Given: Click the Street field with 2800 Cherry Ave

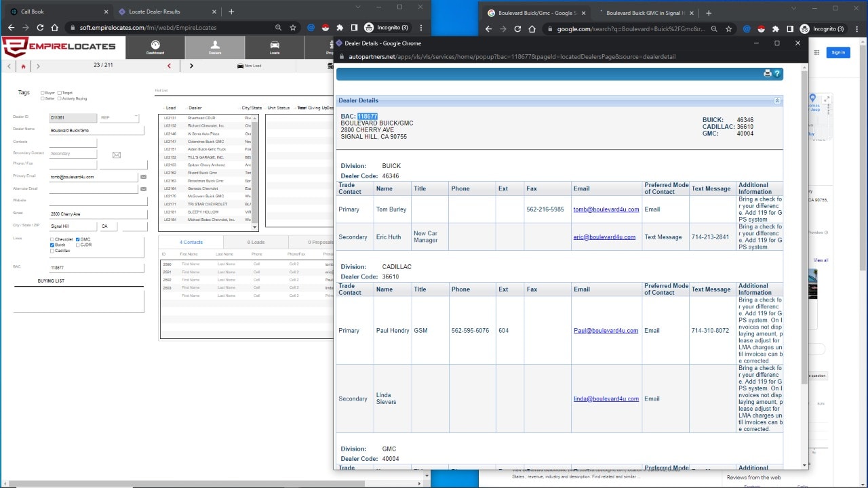Looking at the screenshot, I should click(x=98, y=214).
